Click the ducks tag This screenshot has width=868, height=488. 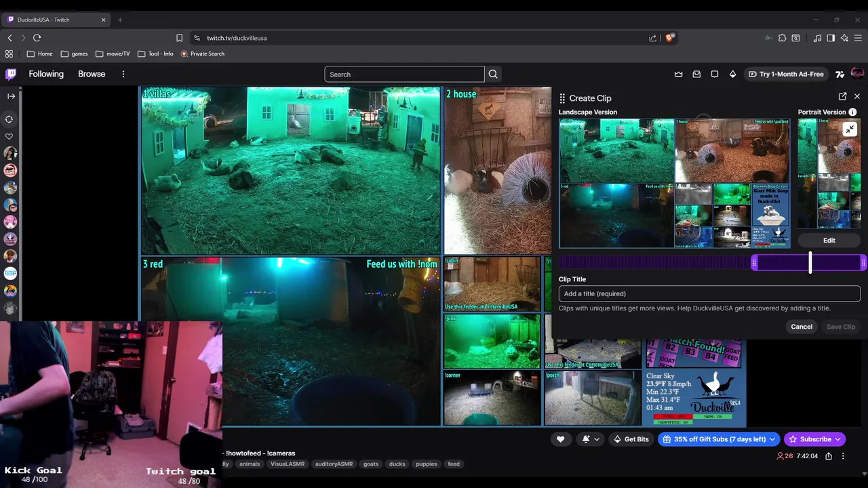397,464
